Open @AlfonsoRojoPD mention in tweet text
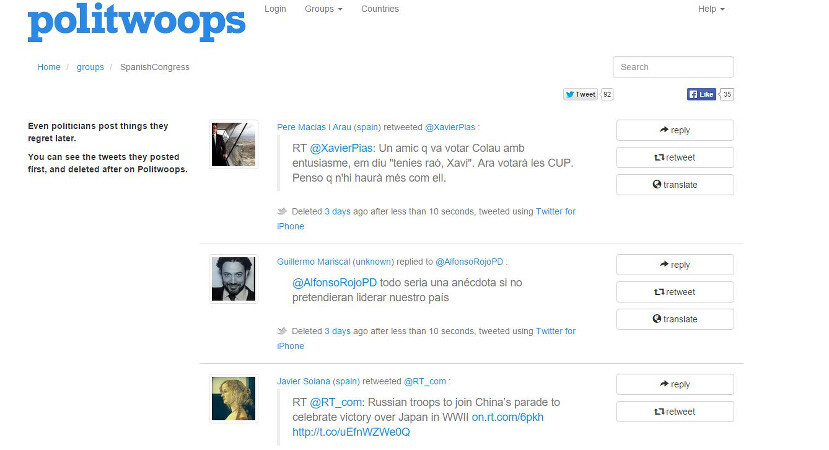The image size is (829, 450). point(334,283)
